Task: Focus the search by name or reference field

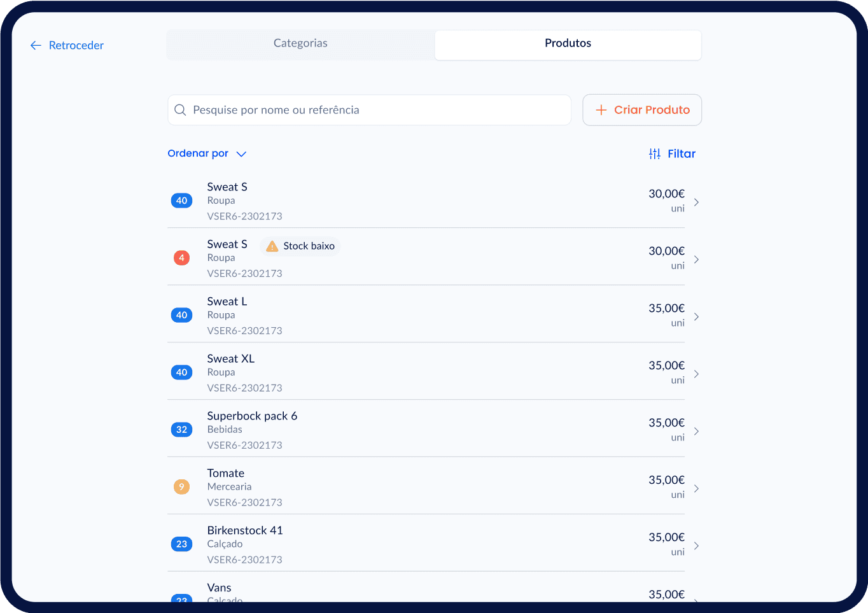Action: [x=375, y=110]
